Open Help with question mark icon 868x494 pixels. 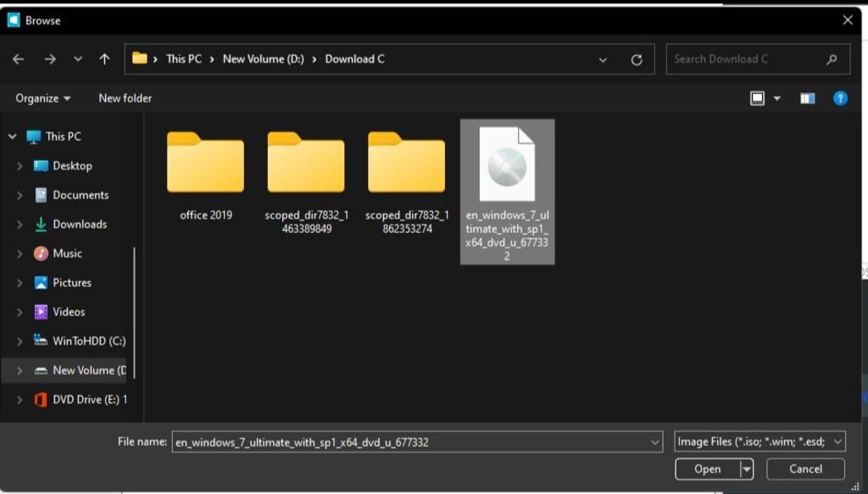coord(840,98)
